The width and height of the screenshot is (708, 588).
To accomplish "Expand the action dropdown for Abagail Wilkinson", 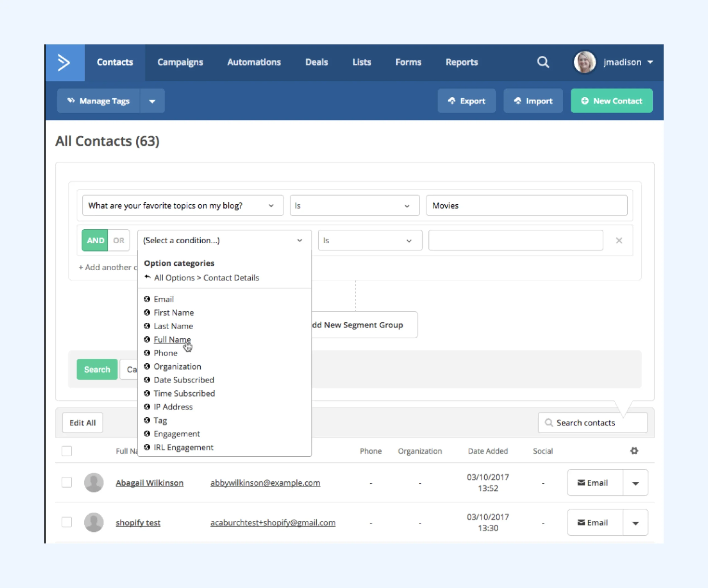I will coord(636,483).
